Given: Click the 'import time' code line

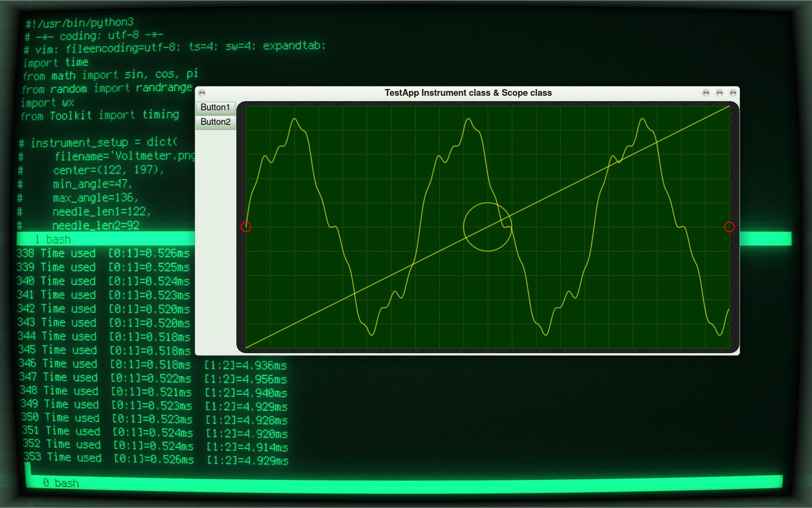Looking at the screenshot, I should [x=56, y=62].
